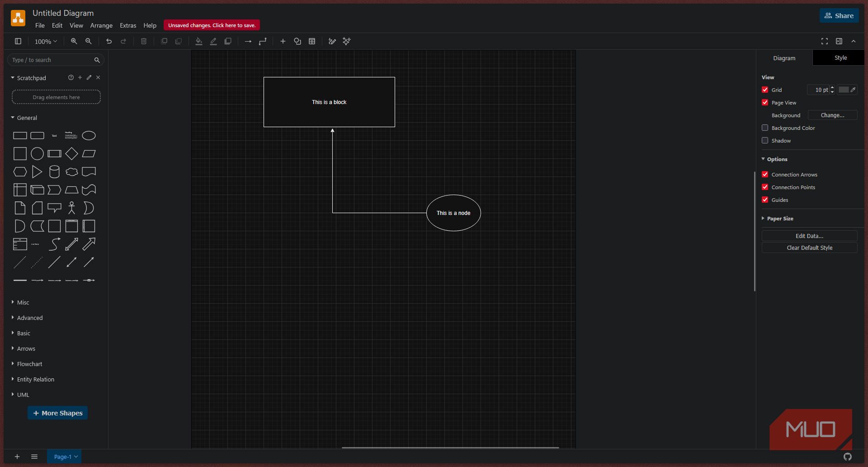
Task: Click the delete trash icon
Action: [144, 41]
